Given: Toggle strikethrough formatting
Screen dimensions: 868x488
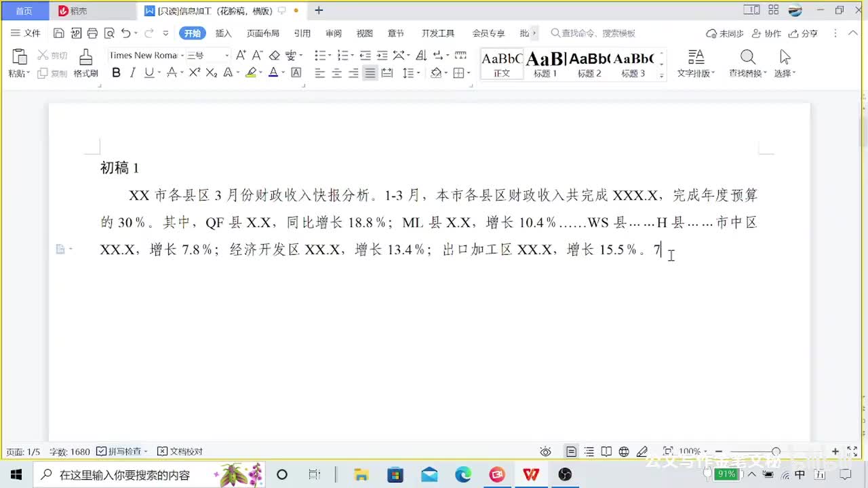Looking at the screenshot, I should pos(172,73).
